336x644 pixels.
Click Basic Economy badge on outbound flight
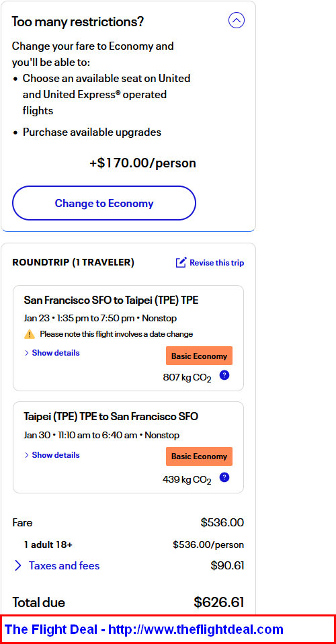click(199, 356)
